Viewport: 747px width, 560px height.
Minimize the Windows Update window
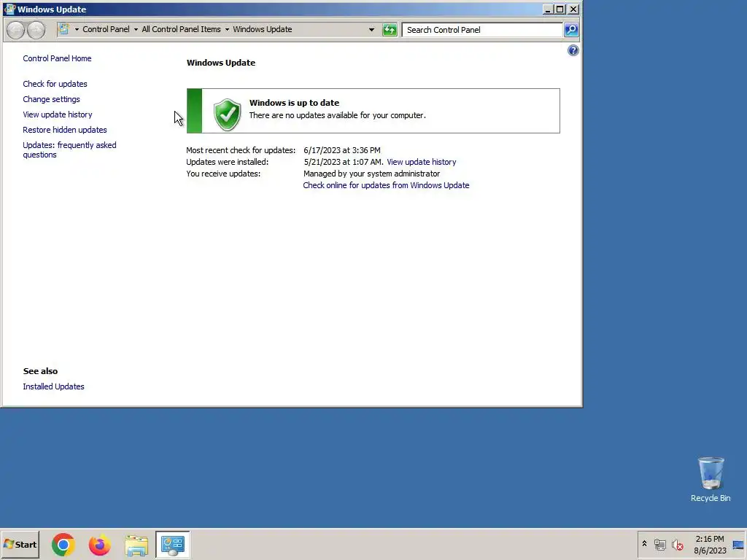pos(548,9)
